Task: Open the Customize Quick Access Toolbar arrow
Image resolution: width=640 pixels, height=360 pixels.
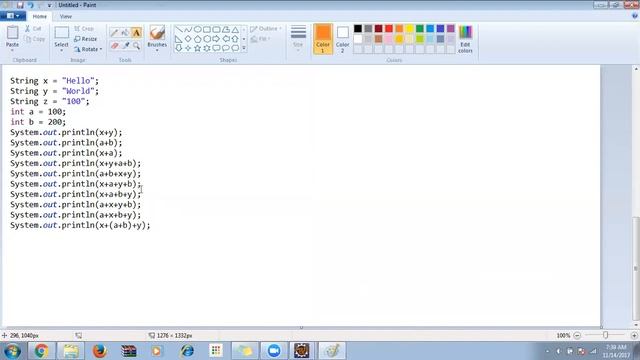Action: point(49,5)
